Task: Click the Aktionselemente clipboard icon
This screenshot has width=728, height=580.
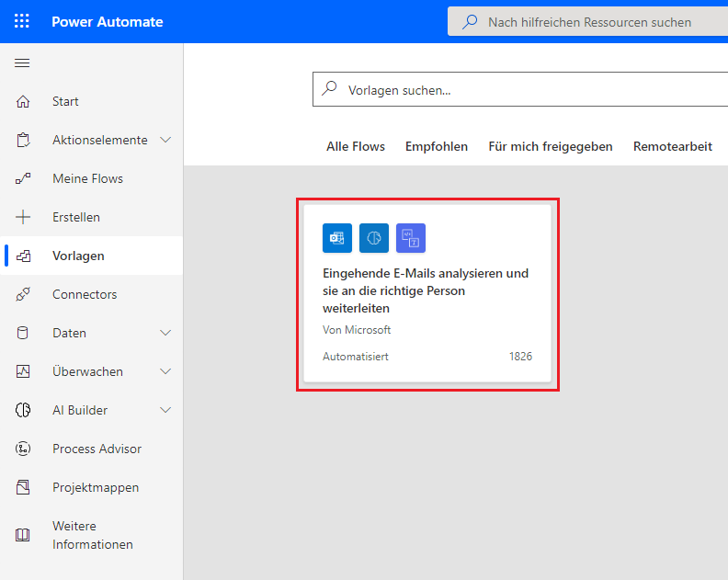Action: pyautogui.click(x=23, y=140)
